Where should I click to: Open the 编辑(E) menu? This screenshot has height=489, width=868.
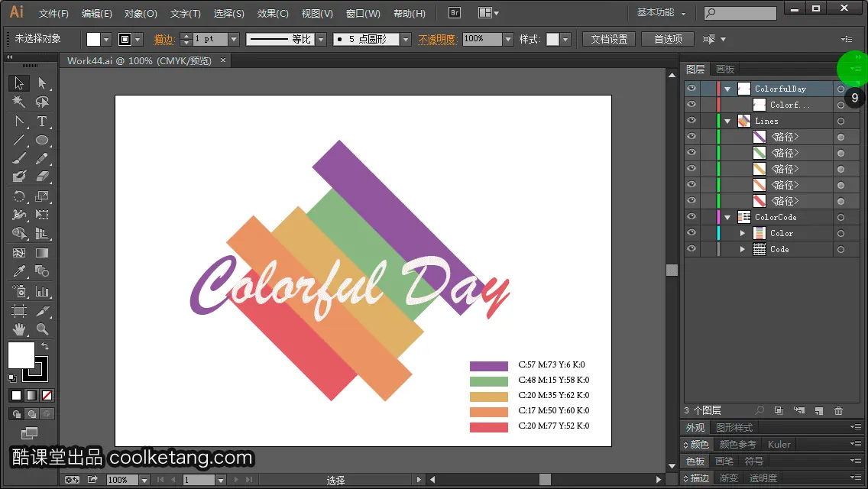97,13
